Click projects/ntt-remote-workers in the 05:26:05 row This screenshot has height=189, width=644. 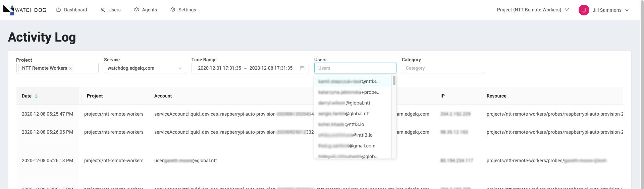pos(114,132)
